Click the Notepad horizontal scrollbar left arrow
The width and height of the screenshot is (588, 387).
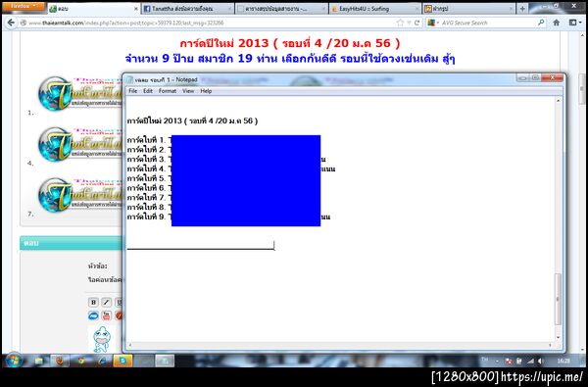(130, 345)
